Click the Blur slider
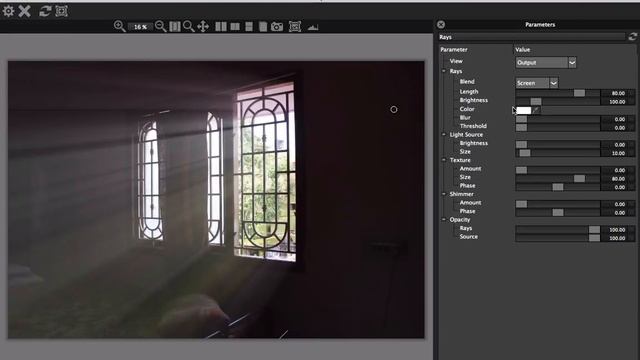Screen dimensions: 640x360 [558, 119]
